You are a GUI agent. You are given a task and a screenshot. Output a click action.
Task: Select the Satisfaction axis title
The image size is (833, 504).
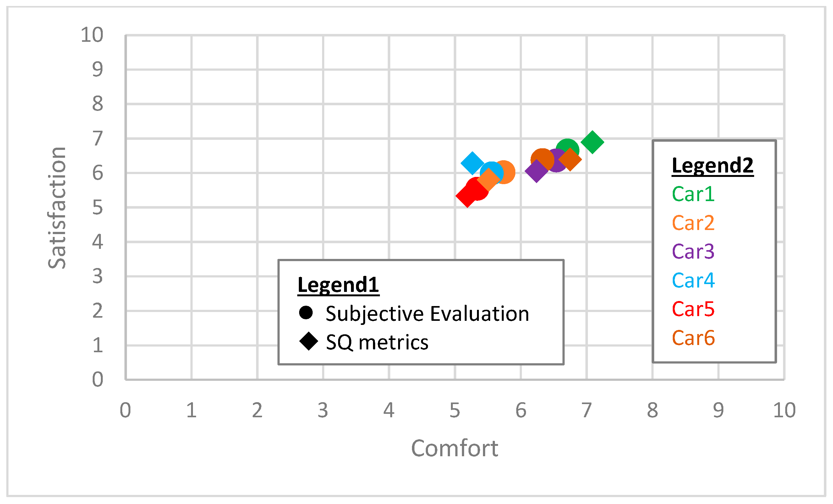[x=57, y=208]
